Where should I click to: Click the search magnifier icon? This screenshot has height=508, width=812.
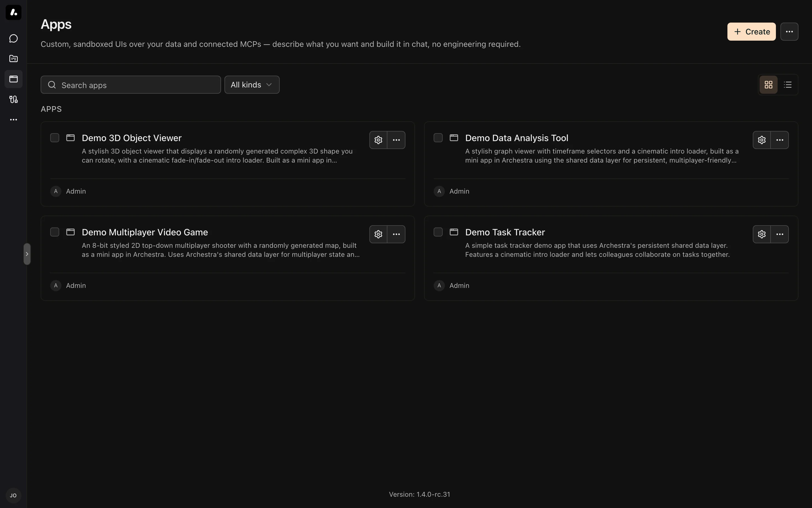[x=52, y=85]
